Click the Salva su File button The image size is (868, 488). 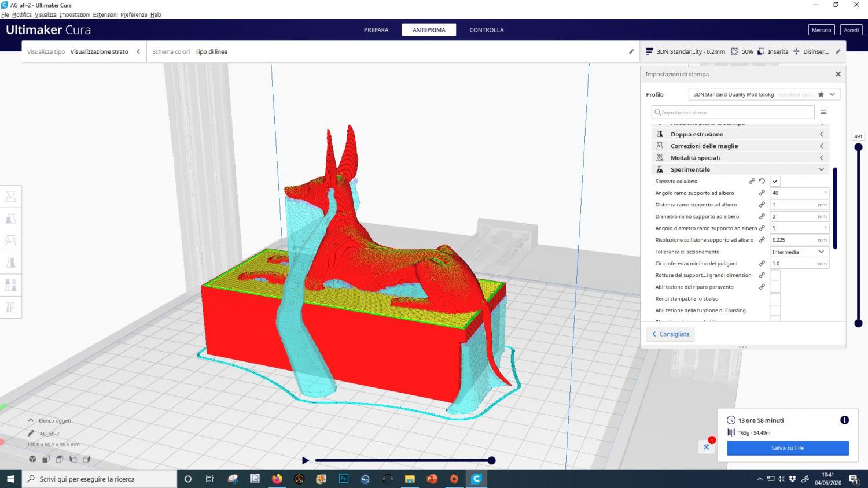[788, 448]
